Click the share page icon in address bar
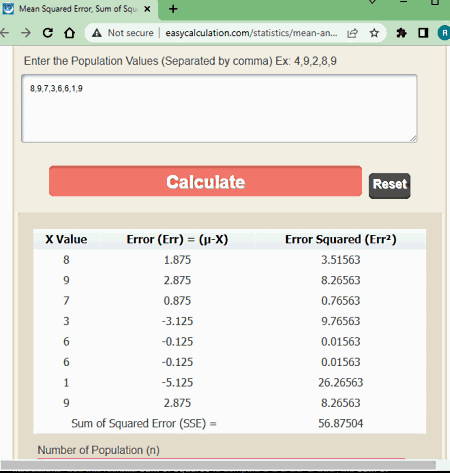450x473 pixels. click(352, 33)
